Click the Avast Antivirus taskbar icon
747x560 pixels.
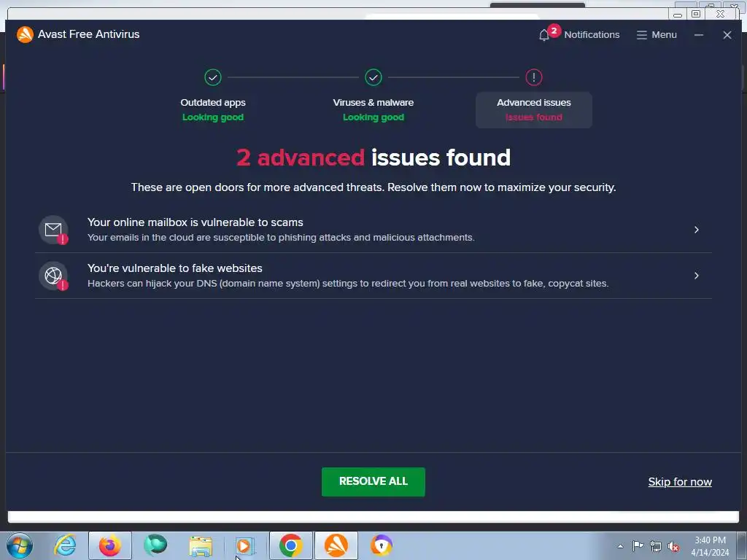(x=336, y=545)
